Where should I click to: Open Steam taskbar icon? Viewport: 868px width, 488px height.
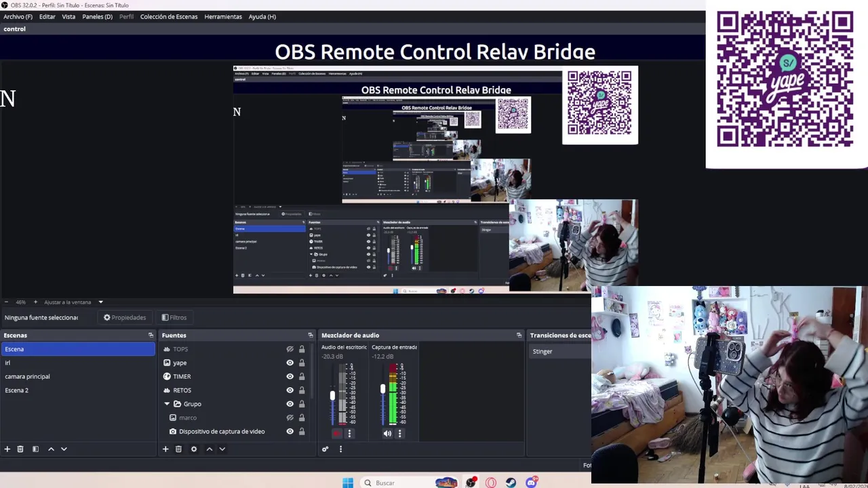click(511, 483)
